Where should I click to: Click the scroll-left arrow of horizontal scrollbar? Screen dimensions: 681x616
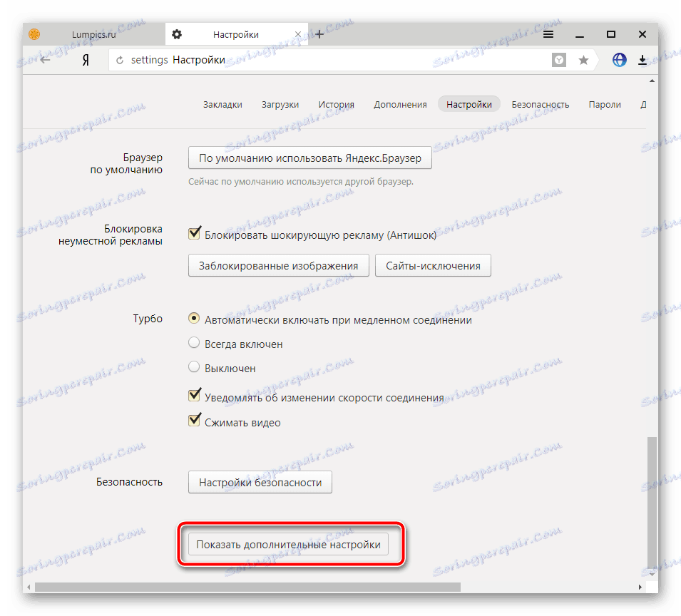(29, 587)
